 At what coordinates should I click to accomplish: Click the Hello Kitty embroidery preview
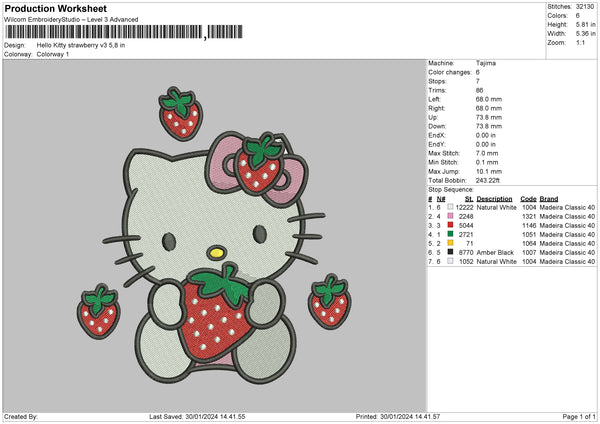(214, 235)
